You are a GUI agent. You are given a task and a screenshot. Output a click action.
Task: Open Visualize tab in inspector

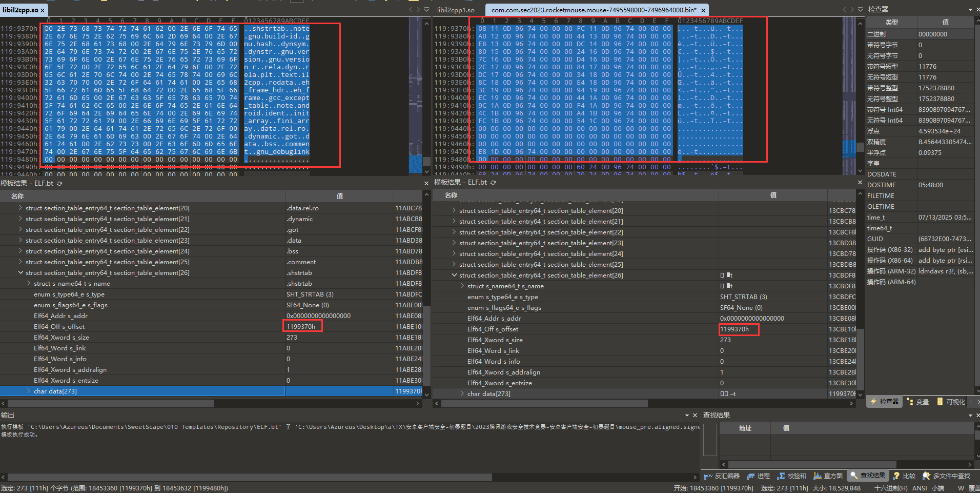tap(951, 402)
